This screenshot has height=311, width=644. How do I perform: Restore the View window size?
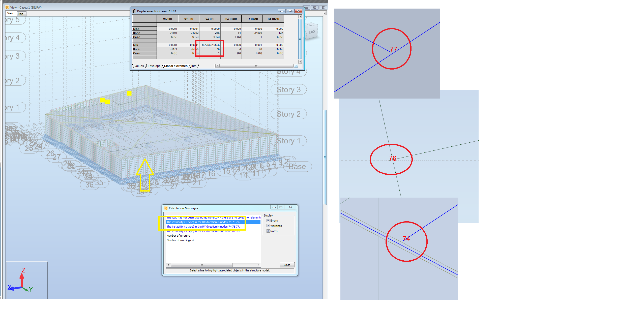tap(315, 8)
